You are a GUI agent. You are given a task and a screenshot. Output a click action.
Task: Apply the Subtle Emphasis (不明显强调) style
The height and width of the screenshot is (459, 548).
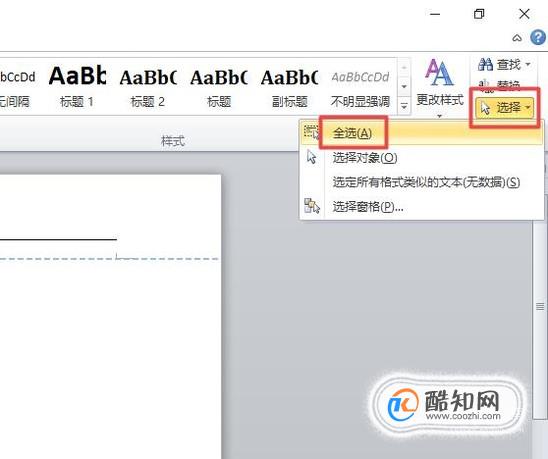click(360, 86)
